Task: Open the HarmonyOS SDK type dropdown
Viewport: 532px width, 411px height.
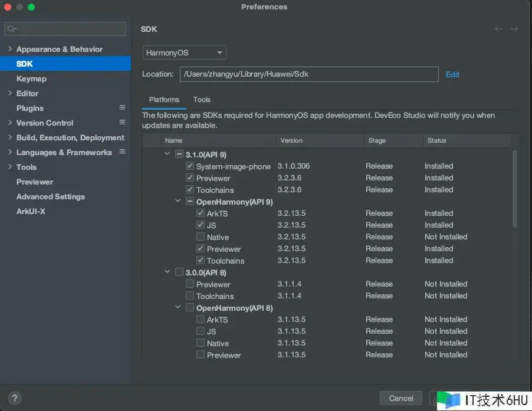Action: 184,52
